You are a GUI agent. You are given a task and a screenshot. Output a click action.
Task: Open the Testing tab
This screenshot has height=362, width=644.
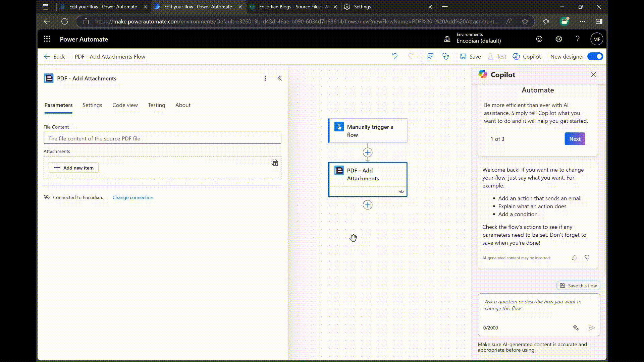[156, 105]
